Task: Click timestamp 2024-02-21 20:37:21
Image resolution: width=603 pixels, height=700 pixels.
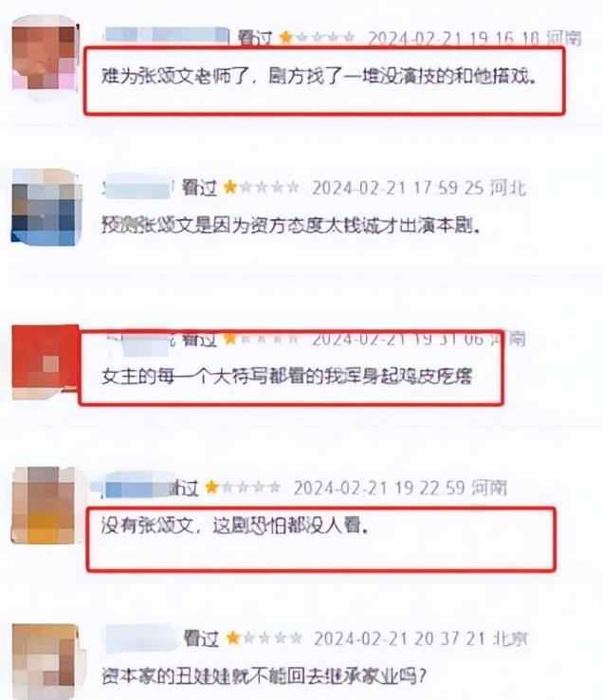Action: (x=399, y=639)
